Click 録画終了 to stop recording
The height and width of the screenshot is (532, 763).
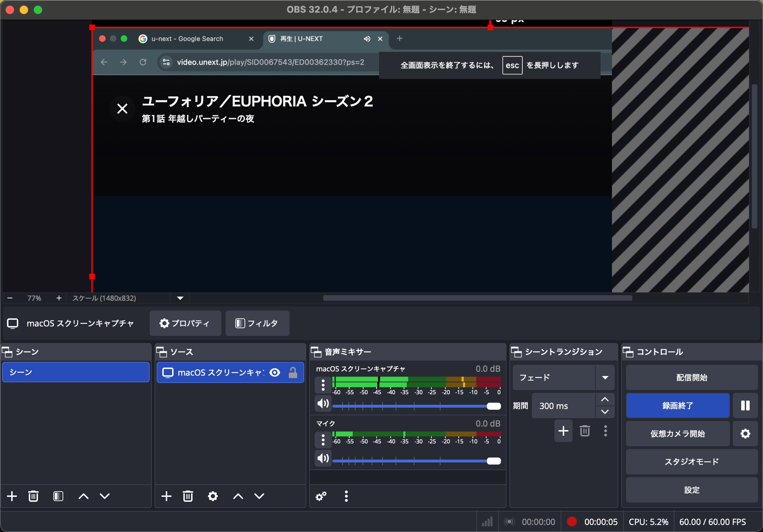click(x=678, y=406)
